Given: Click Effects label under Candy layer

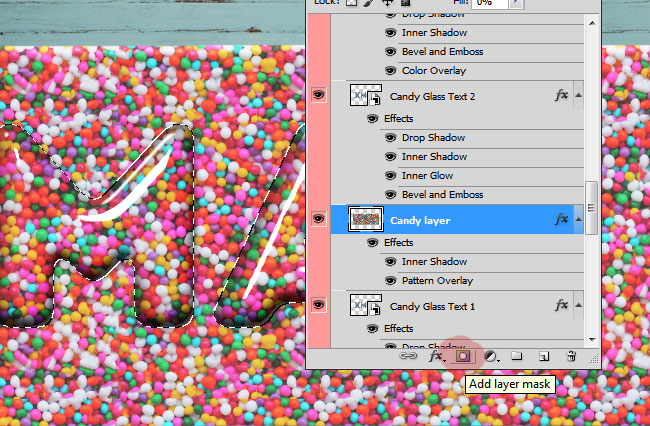Looking at the screenshot, I should (x=398, y=243).
